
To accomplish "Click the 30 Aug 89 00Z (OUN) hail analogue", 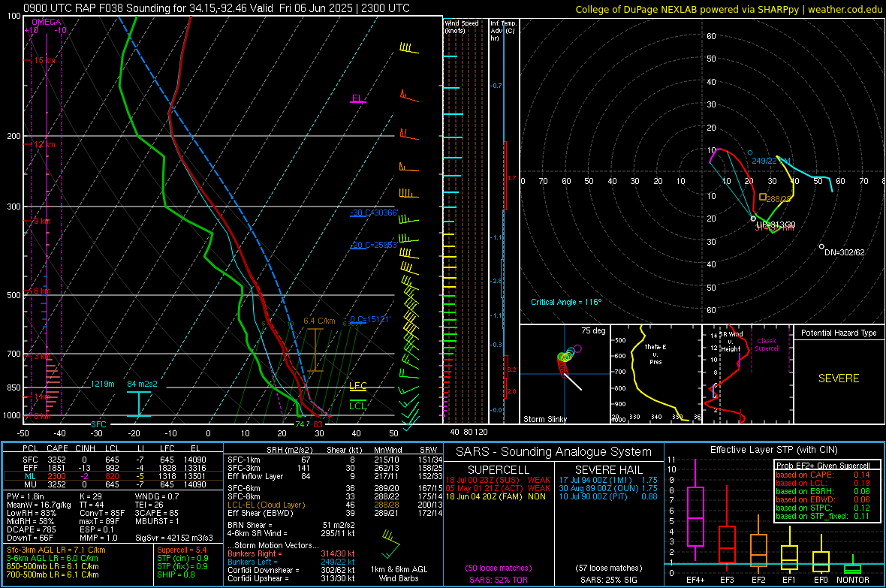I will click(x=598, y=488).
